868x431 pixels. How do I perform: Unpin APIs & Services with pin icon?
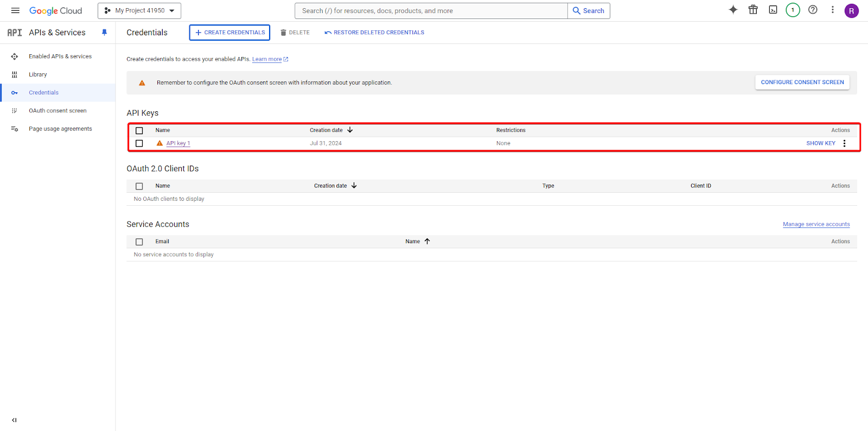click(104, 33)
